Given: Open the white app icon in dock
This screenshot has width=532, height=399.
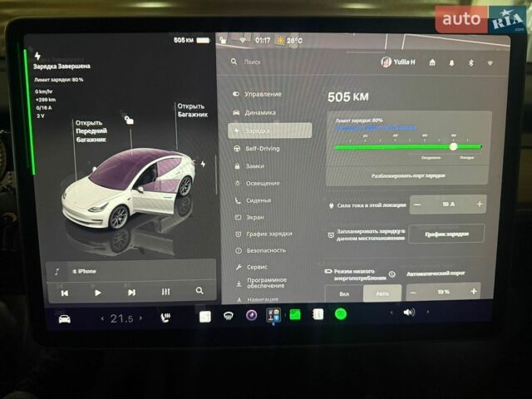Looking at the screenshot, I should click(x=205, y=317).
